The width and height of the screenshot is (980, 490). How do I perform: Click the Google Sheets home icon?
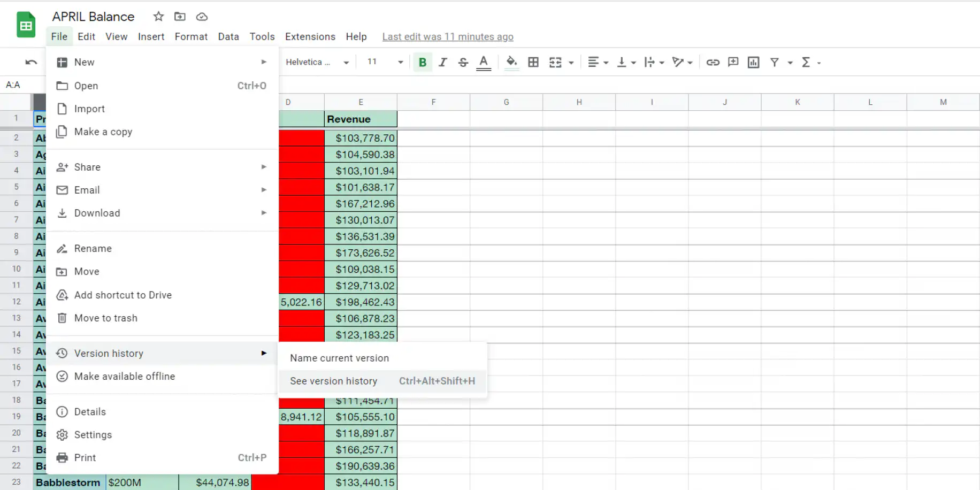(x=26, y=25)
